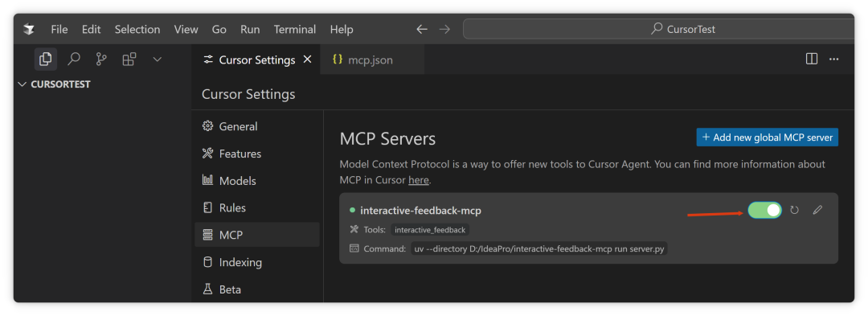The image size is (868, 316).
Task: Disable the interactive-feedback-mcp server toggle
Action: [764, 211]
